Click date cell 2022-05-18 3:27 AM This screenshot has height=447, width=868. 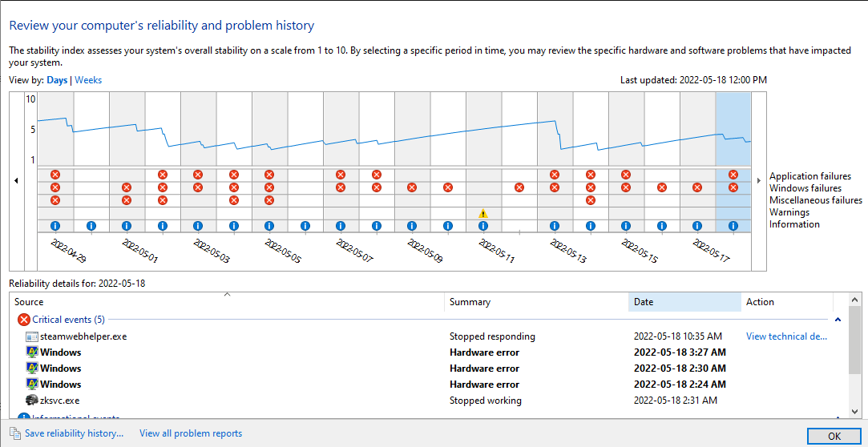(680, 352)
